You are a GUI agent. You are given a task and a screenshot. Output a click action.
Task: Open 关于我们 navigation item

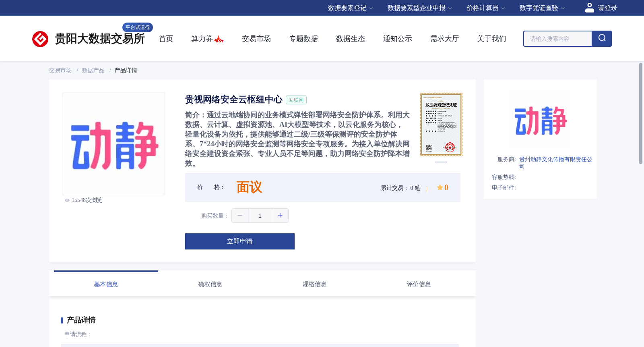[x=492, y=39]
